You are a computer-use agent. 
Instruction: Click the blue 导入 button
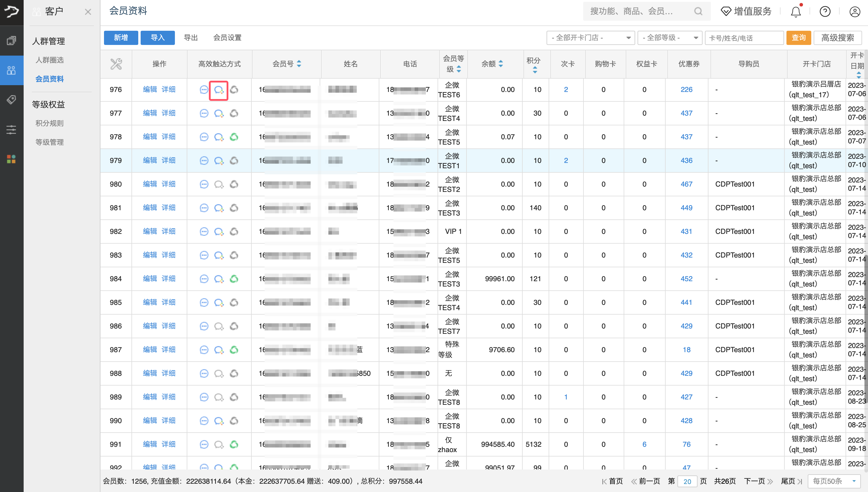(158, 38)
